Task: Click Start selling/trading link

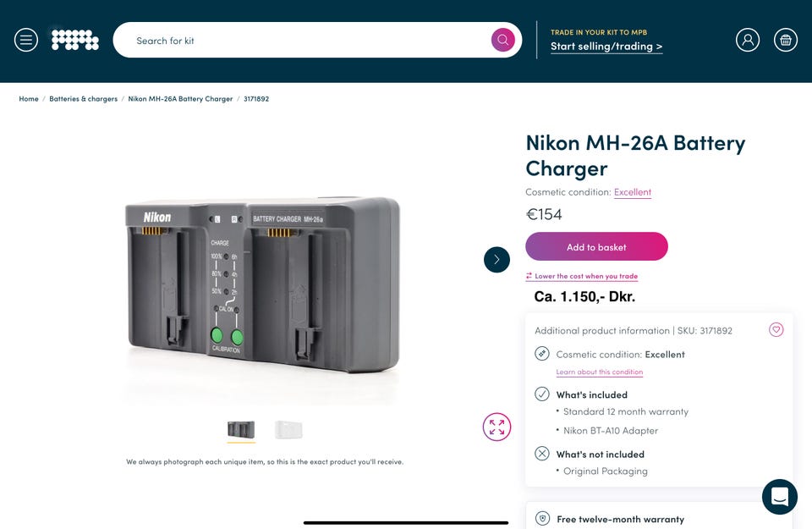Action: tap(606, 47)
